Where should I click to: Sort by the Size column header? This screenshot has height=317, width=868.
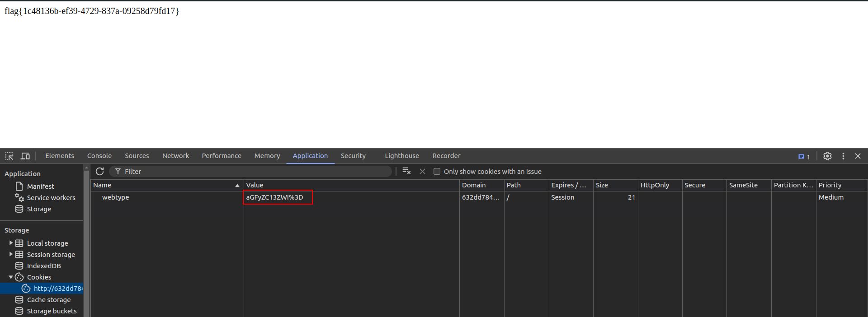click(615, 185)
